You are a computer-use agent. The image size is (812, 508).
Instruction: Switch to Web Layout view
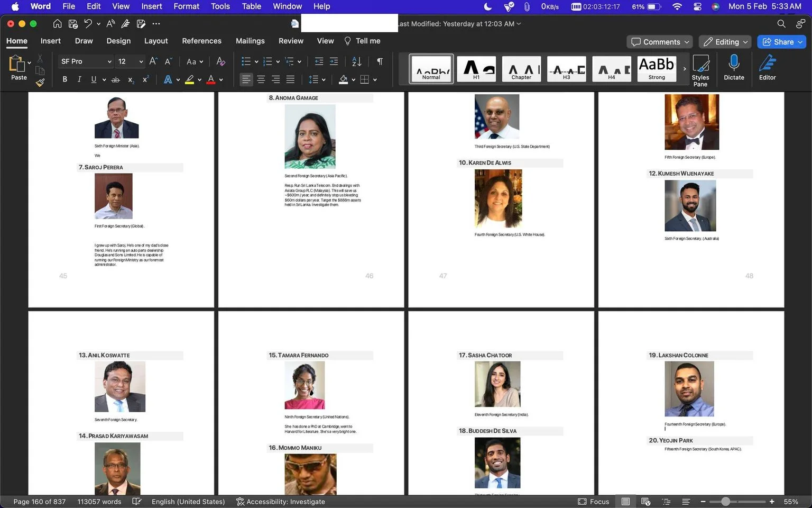click(x=645, y=502)
